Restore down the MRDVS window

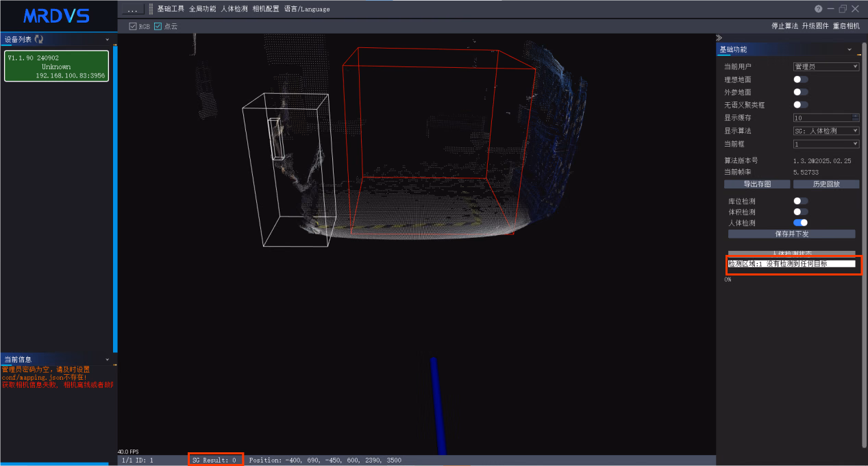[843, 9]
